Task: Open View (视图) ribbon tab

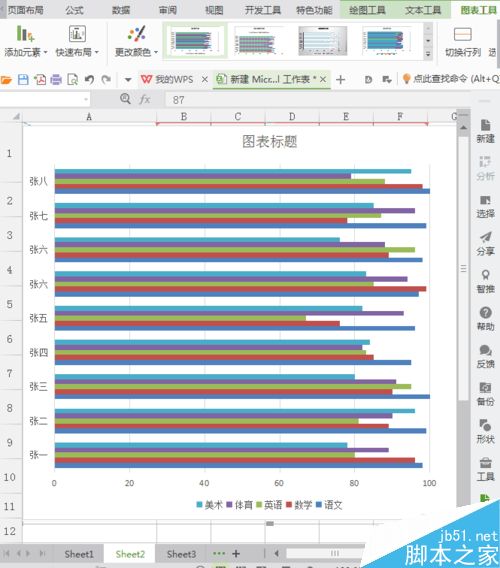Action: click(x=214, y=10)
